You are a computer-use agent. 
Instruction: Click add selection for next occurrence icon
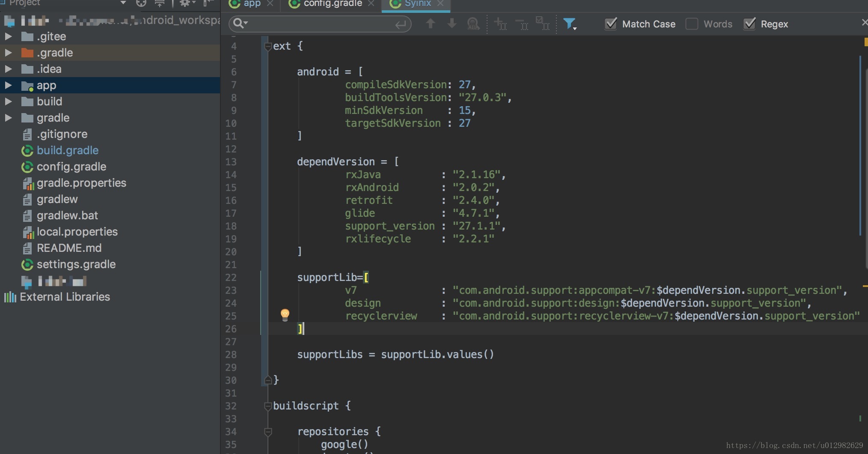click(x=500, y=24)
